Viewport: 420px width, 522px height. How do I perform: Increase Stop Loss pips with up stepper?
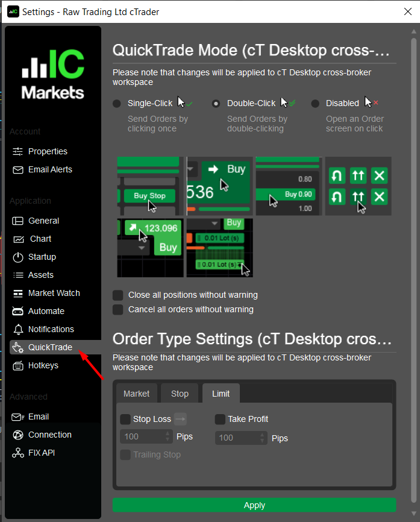point(168,433)
